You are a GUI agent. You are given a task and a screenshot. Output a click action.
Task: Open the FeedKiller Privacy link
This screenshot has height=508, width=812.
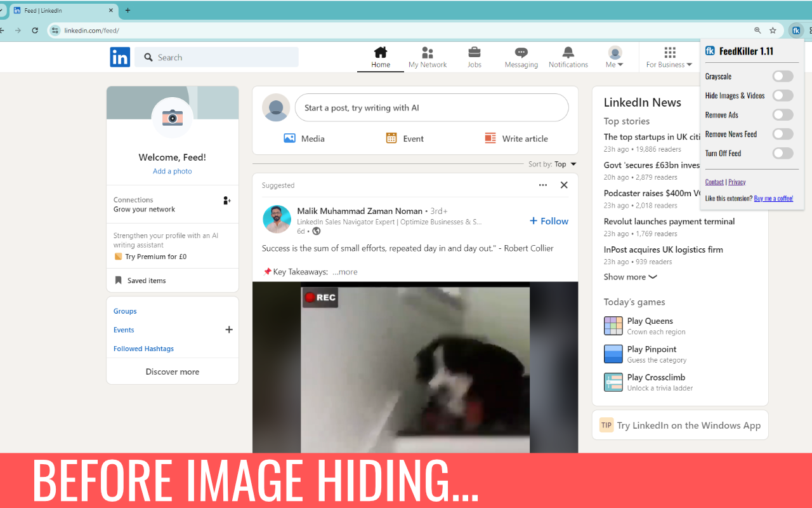coord(737,182)
